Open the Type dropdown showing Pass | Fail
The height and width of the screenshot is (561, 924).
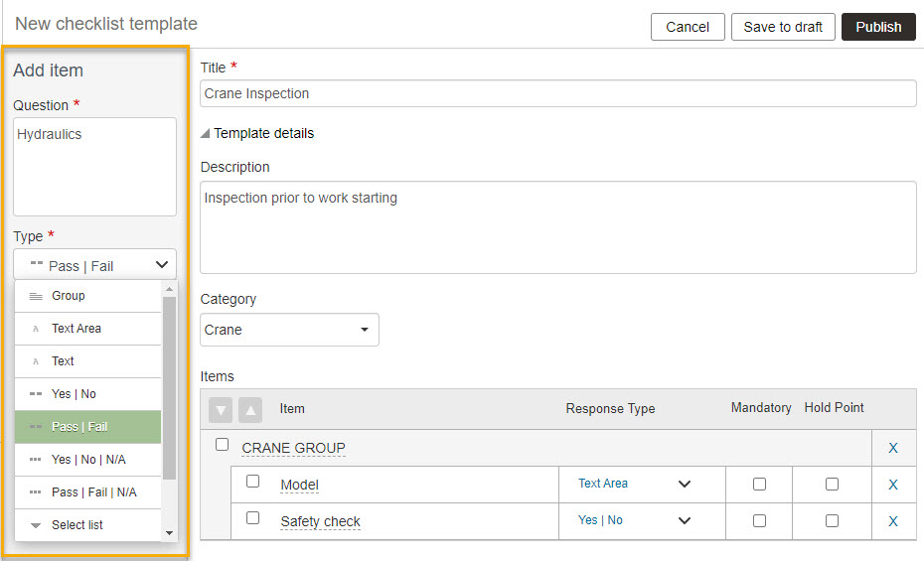click(x=94, y=265)
